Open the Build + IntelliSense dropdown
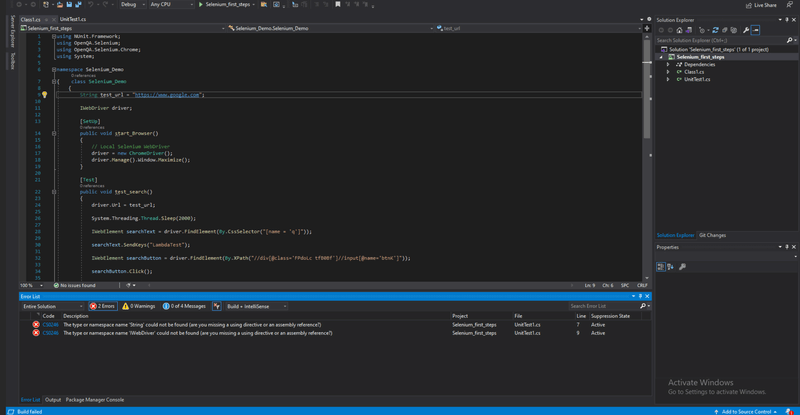Screen dimensions: 800x415 [x=257, y=306]
